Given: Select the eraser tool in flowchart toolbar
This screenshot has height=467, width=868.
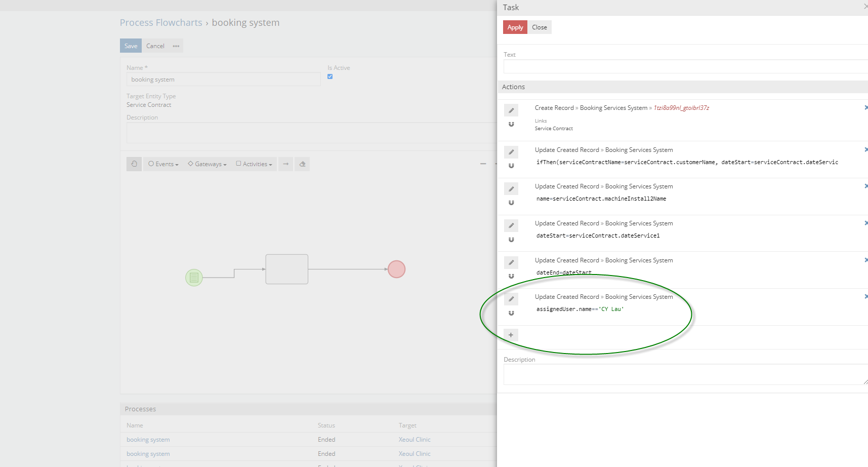Looking at the screenshot, I should tap(302, 164).
